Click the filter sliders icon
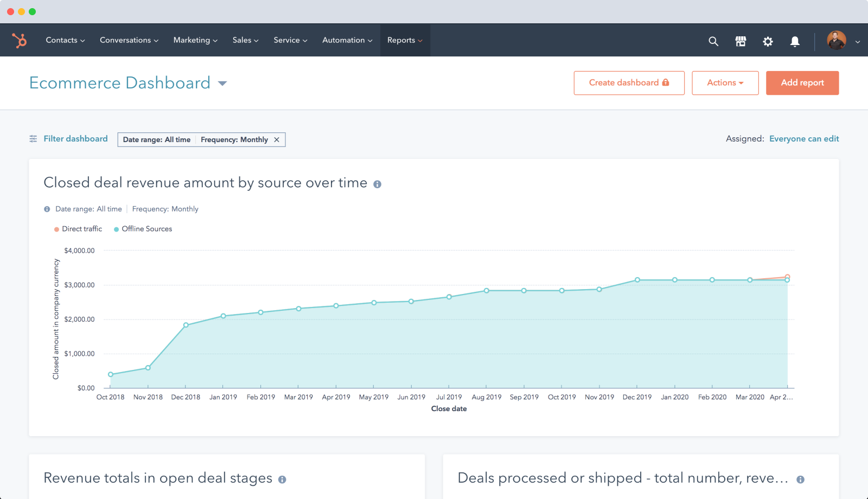Viewport: 868px width, 499px height. pos(33,139)
